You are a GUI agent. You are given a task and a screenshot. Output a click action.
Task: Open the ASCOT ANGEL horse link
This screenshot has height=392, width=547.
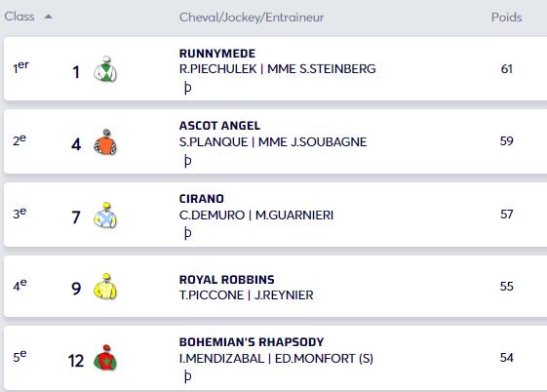219,126
